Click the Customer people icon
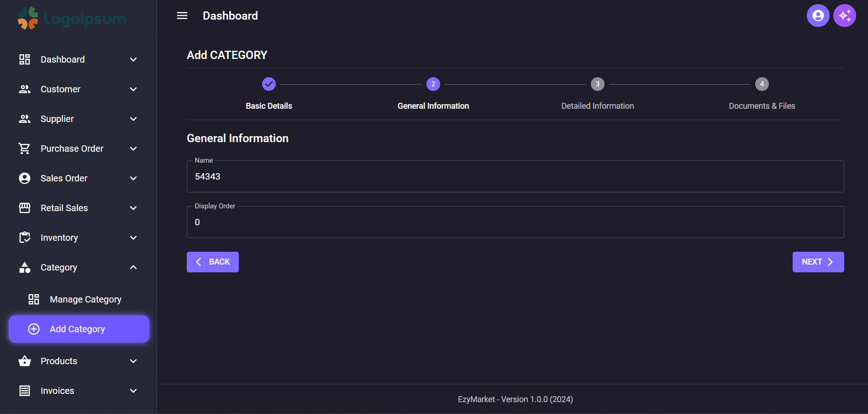 click(25, 89)
